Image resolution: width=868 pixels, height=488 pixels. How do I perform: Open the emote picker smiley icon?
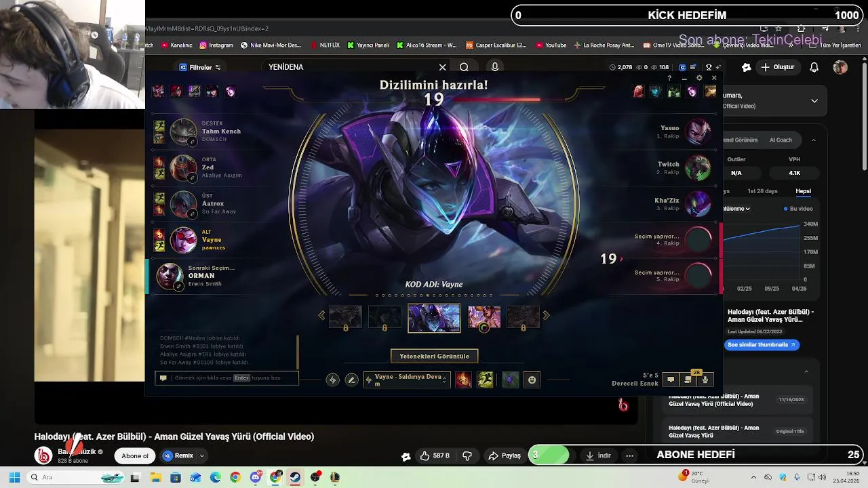[x=532, y=380]
